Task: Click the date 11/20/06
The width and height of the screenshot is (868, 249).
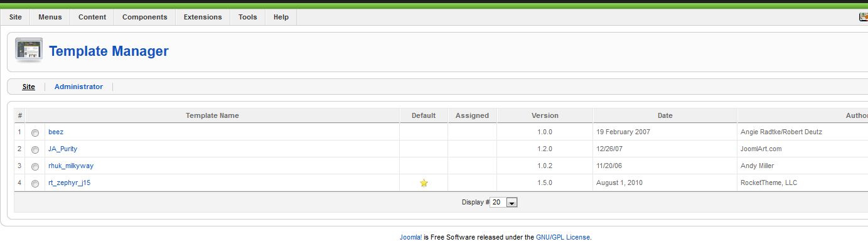Action: pos(609,166)
